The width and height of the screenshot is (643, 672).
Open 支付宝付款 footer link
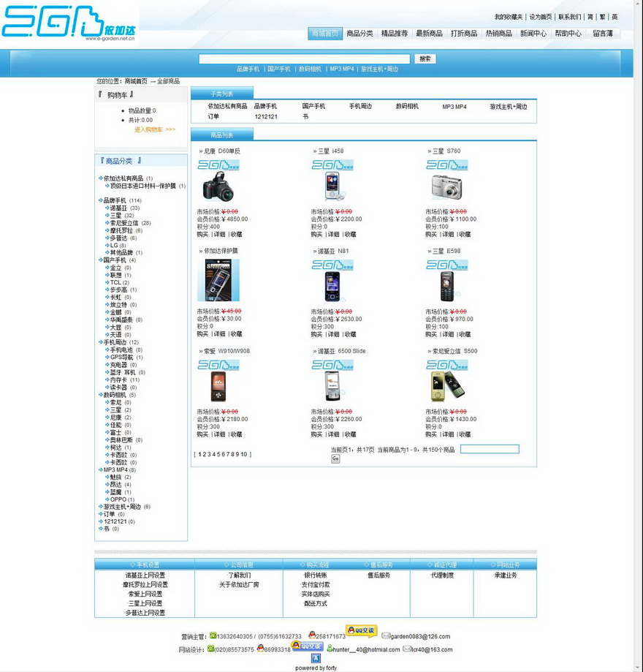pyautogui.click(x=316, y=584)
